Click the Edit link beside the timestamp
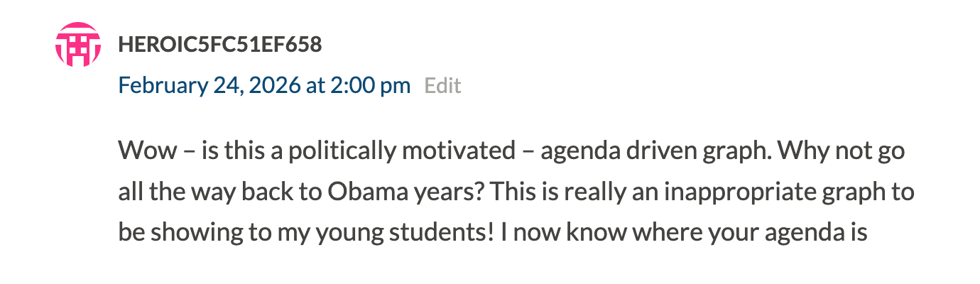980x284 pixels. (x=442, y=87)
